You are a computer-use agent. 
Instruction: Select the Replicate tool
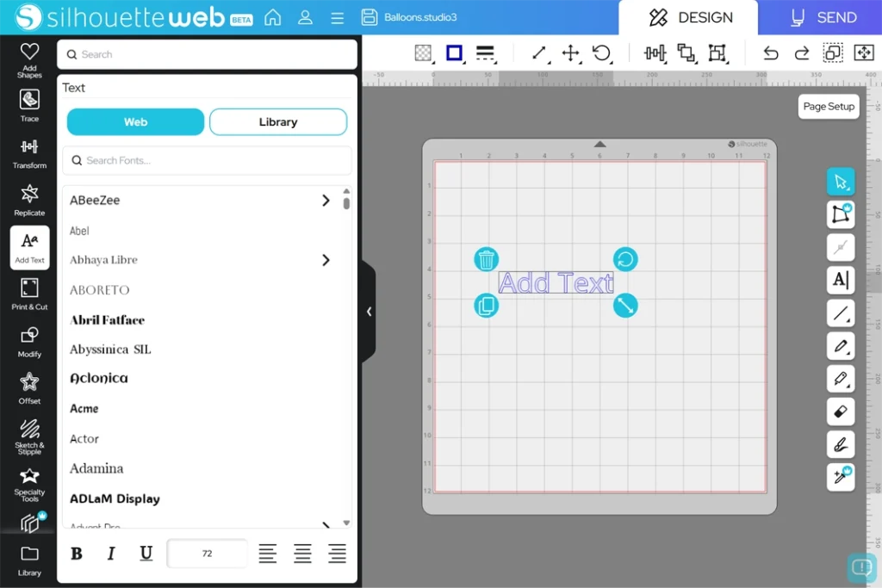coord(29,200)
